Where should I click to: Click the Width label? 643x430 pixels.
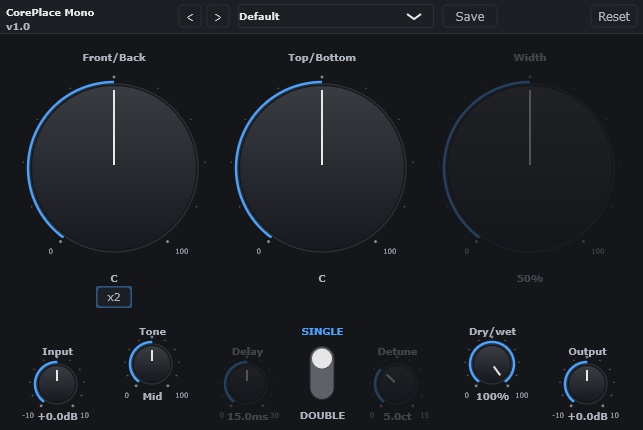[x=530, y=57]
